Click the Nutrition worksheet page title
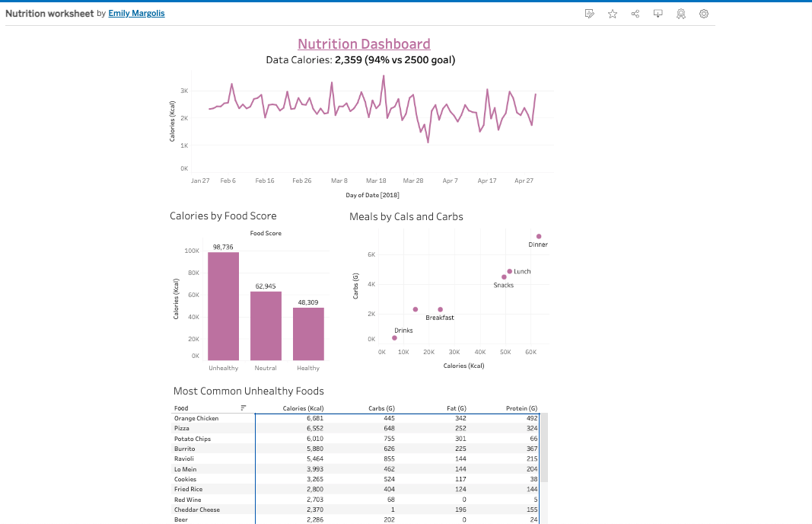812x524 pixels. 49,14
